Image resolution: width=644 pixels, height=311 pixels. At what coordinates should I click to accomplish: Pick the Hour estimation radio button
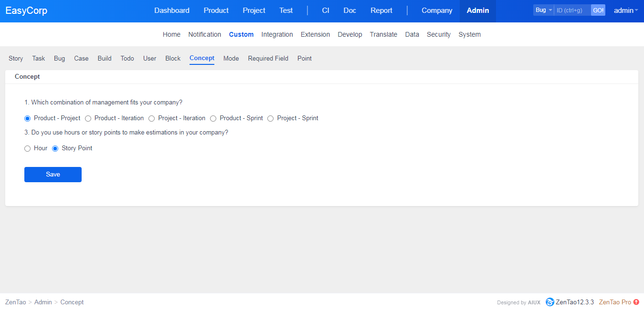click(28, 148)
